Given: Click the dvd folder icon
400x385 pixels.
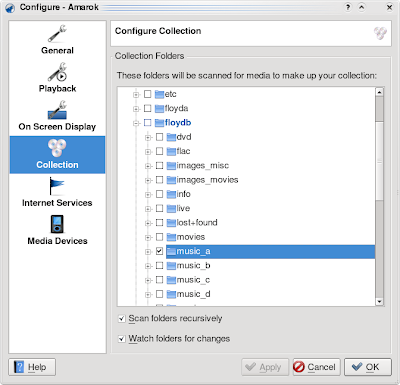Looking at the screenshot, I should pos(171,137).
